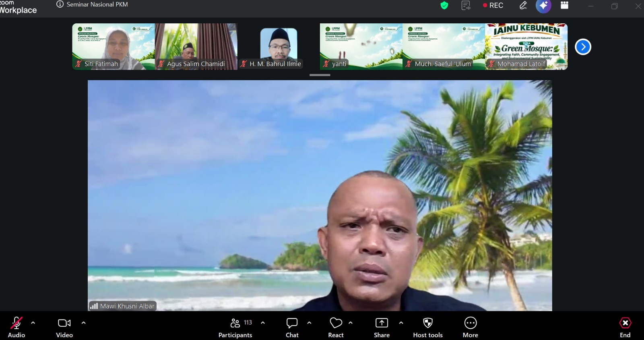Viewport: 644px width, 340px height.
Task: Open the Participants panel
Action: coord(235,328)
